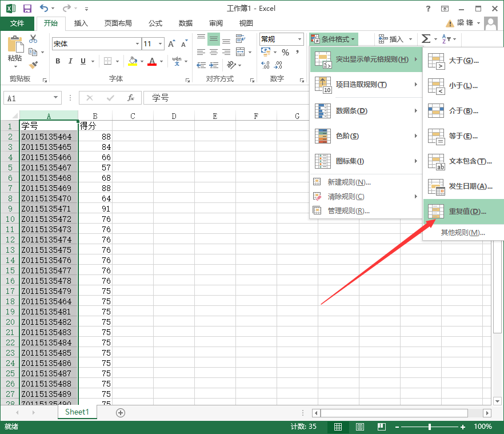Toggle Underline formatting
Screen dimensions: 504x434
tap(83, 61)
